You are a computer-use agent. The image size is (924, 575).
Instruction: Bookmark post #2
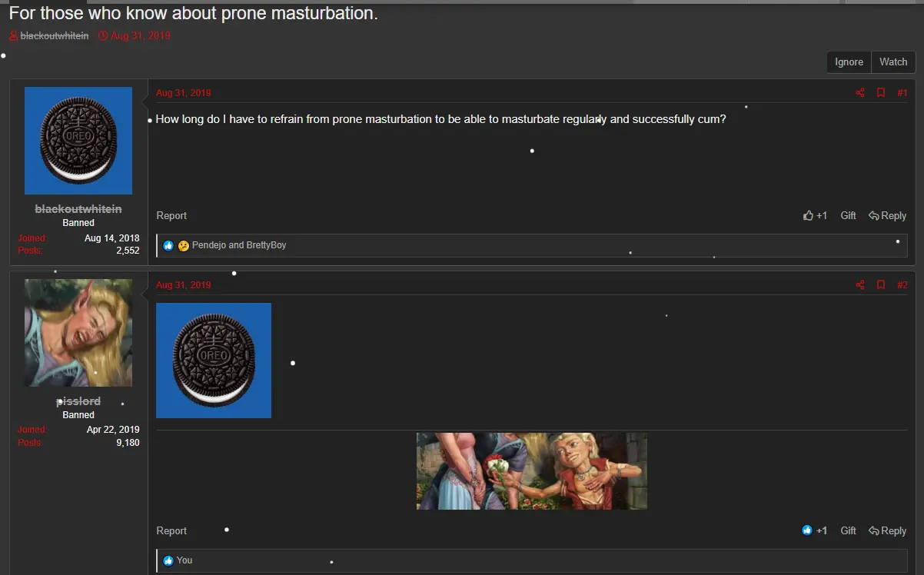(881, 285)
